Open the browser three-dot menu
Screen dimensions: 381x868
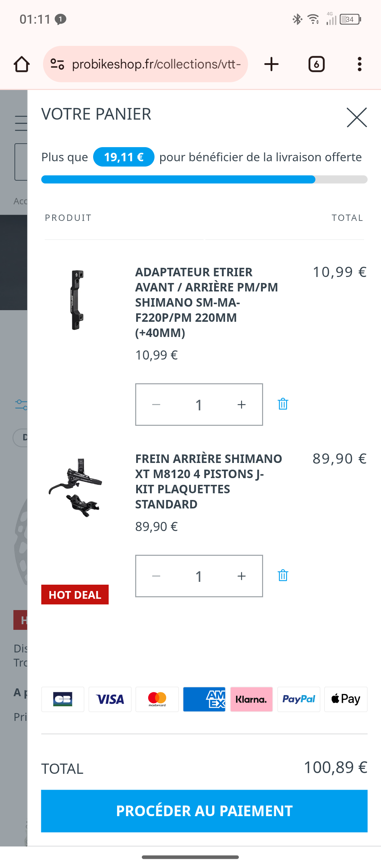(359, 64)
